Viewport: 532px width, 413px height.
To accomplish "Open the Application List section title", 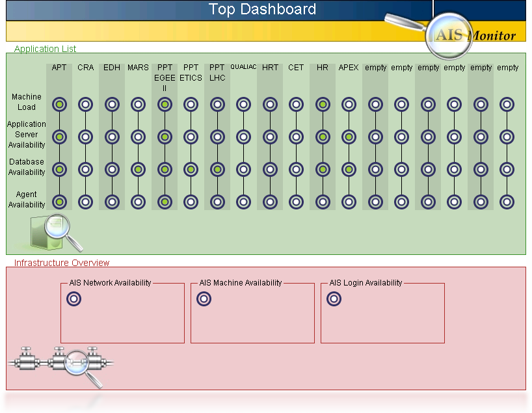I will [45, 49].
